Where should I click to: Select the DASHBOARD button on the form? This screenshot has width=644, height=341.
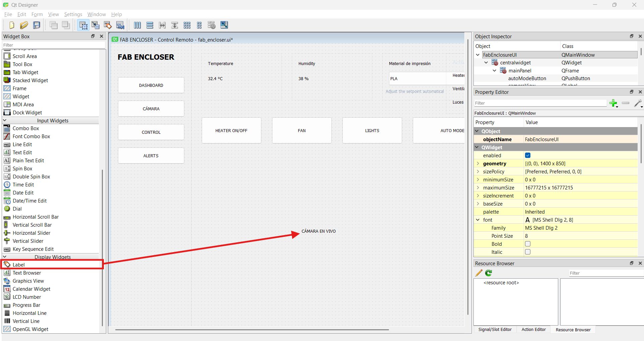(151, 86)
